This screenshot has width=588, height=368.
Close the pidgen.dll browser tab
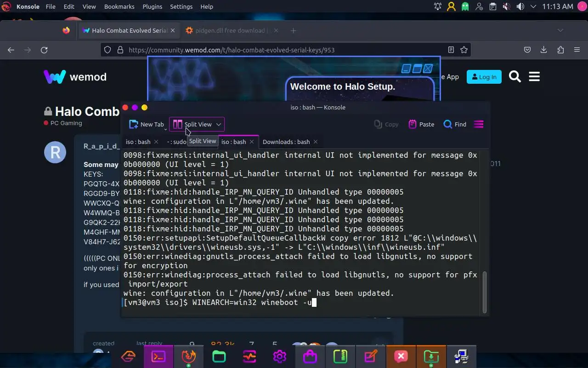(x=276, y=30)
